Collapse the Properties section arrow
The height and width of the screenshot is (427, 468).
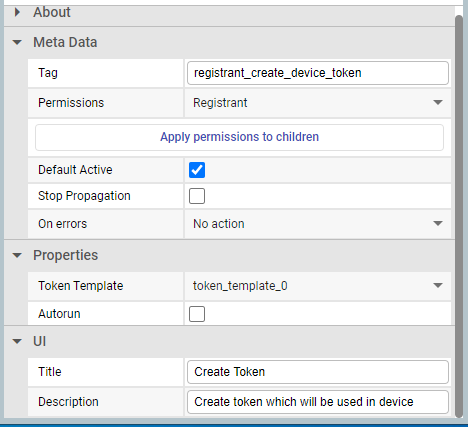click(17, 255)
